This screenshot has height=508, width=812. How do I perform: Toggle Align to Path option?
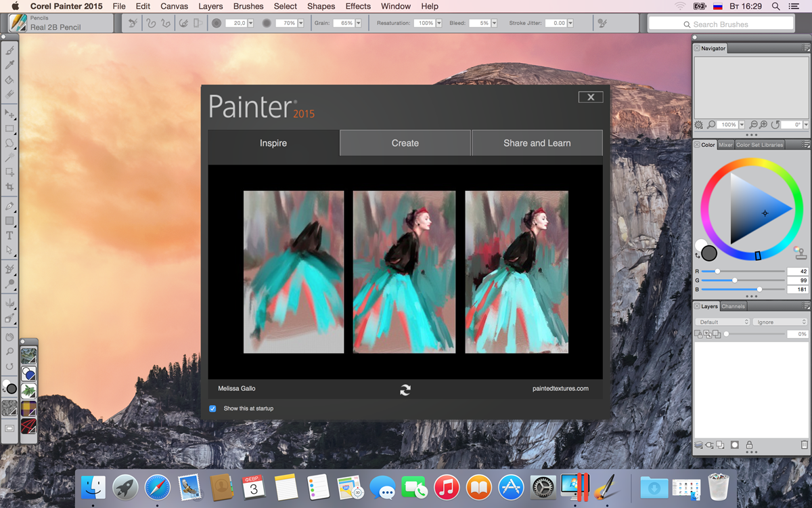pos(183,23)
